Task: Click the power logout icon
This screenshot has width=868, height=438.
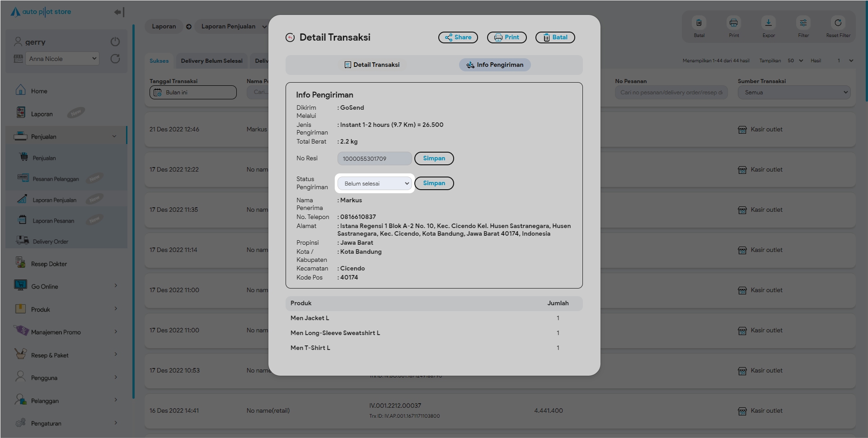Action: (x=115, y=42)
